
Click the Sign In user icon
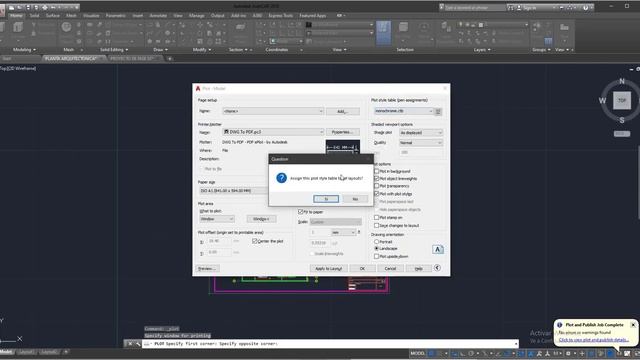(519, 8)
